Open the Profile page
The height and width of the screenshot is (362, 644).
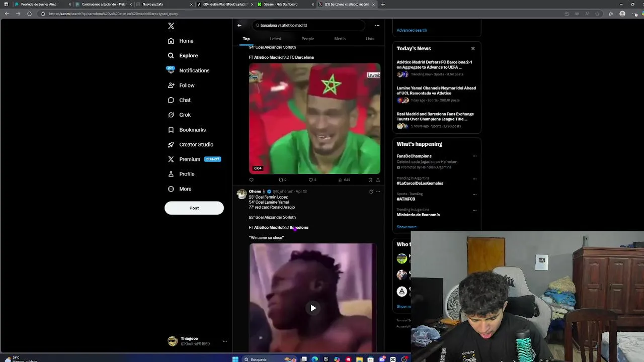[181, 174]
